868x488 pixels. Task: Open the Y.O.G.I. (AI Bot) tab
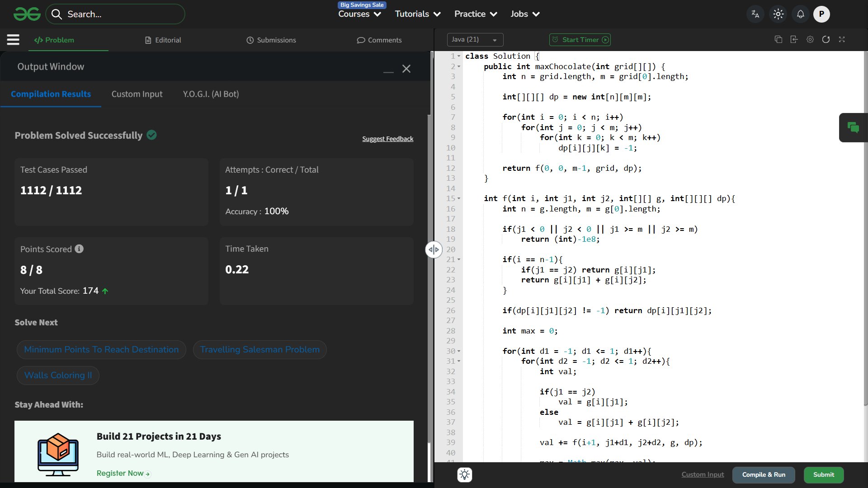click(211, 94)
